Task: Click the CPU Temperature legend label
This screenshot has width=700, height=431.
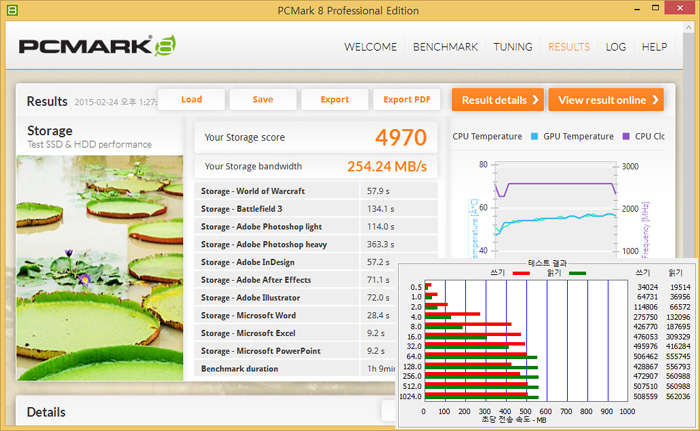Action: coord(487,136)
